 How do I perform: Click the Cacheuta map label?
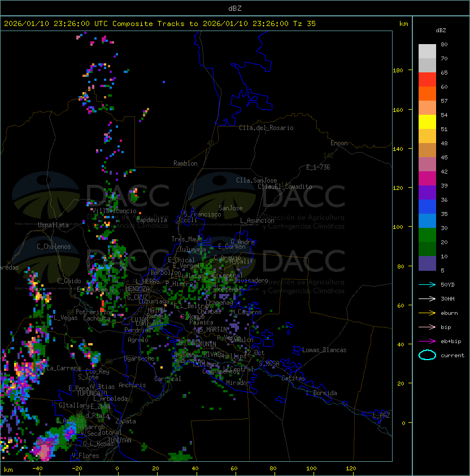tap(97, 318)
